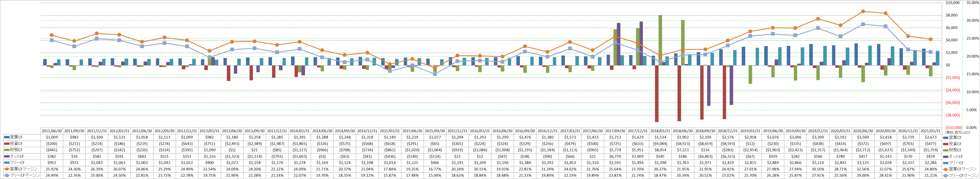980x179 pixels.
Task: Click the orange 営業CFマージン peak marker at 2020/06/30
Action: (x=863, y=11)
